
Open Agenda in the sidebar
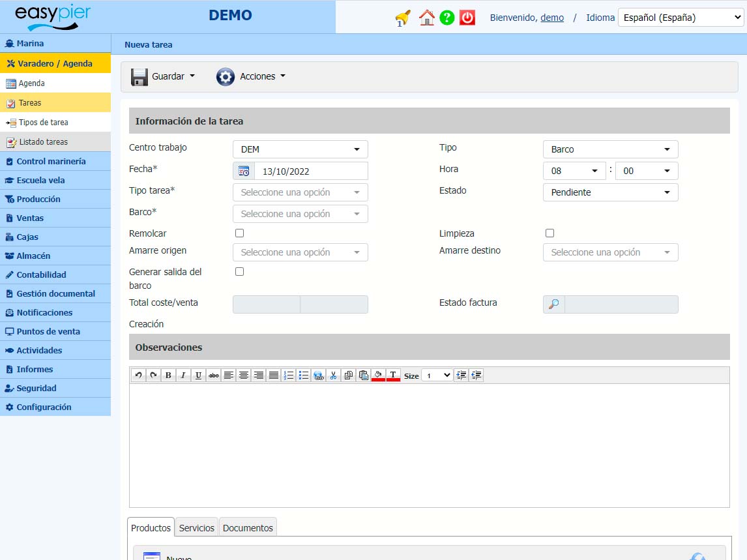(55, 83)
